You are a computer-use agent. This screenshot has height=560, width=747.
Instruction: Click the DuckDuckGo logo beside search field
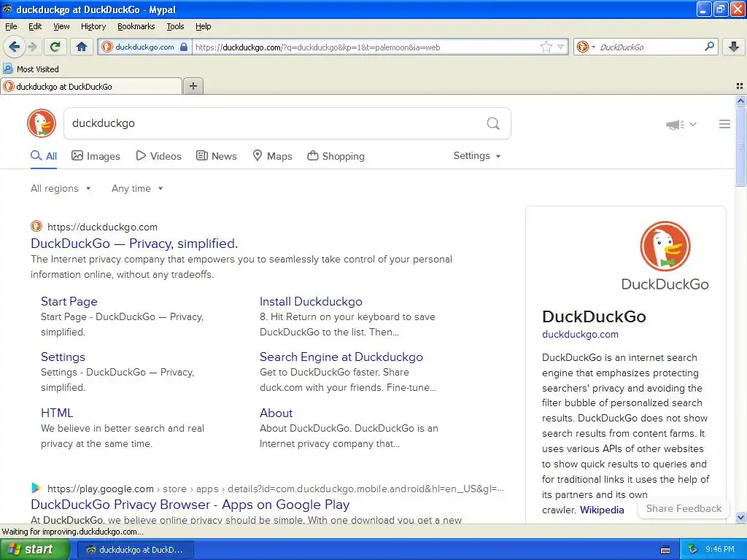tap(42, 123)
